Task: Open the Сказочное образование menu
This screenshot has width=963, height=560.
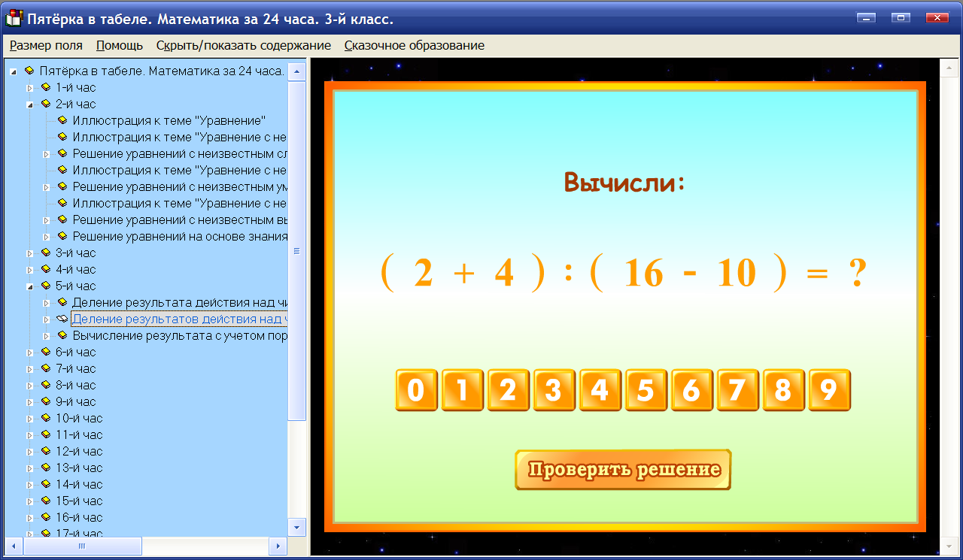Action: click(415, 45)
